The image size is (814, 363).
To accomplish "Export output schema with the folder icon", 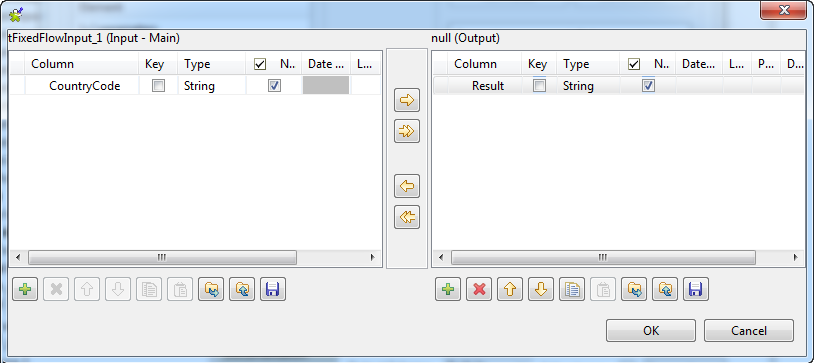I will [x=665, y=289].
